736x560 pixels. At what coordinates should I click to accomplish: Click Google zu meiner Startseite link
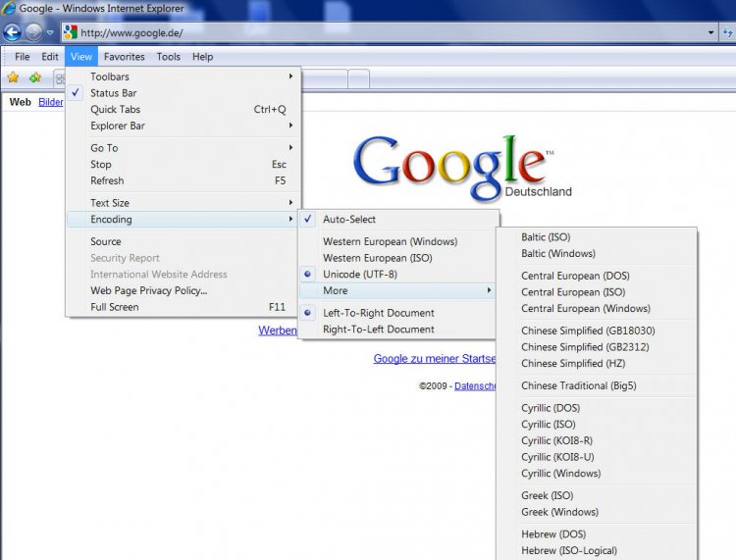coord(435,359)
